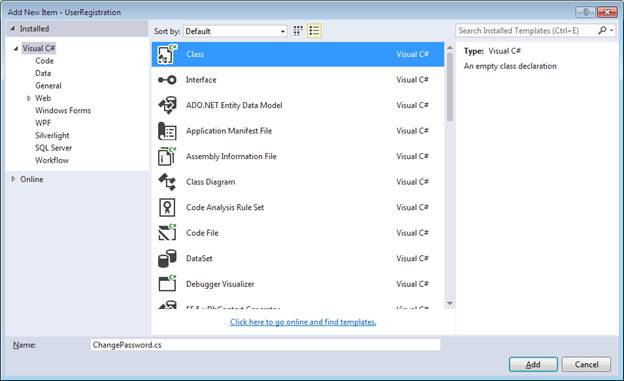Click the Application Manifest File icon

[167, 131]
